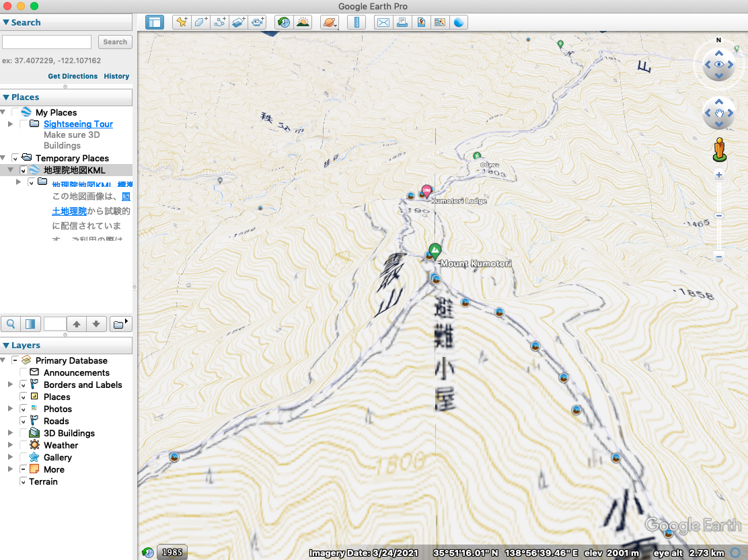Select the Add Polygon tool
Viewport: 748px width, 560px height.
coord(200,22)
